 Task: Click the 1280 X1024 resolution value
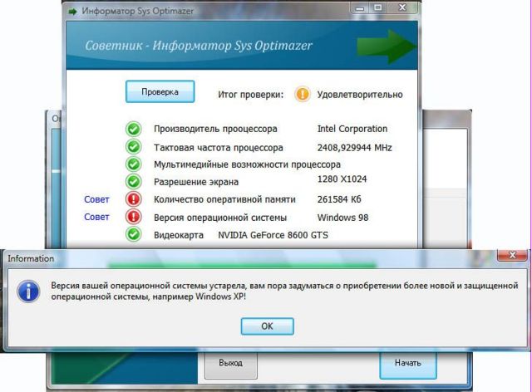[342, 179]
